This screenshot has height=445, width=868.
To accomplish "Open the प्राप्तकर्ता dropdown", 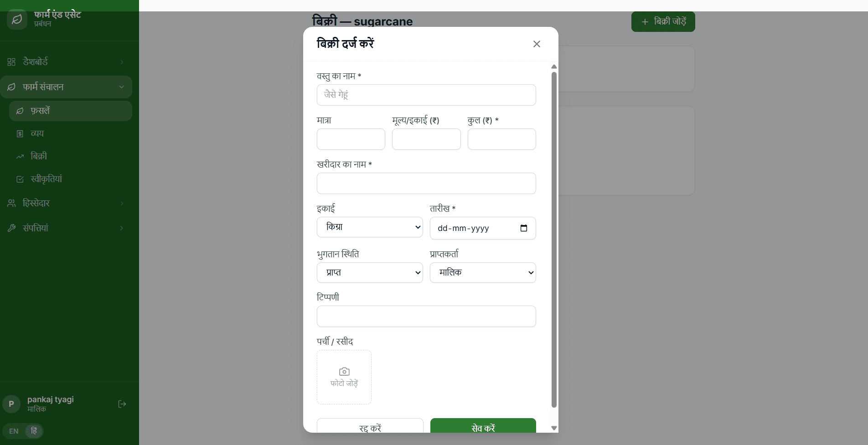I will point(483,273).
